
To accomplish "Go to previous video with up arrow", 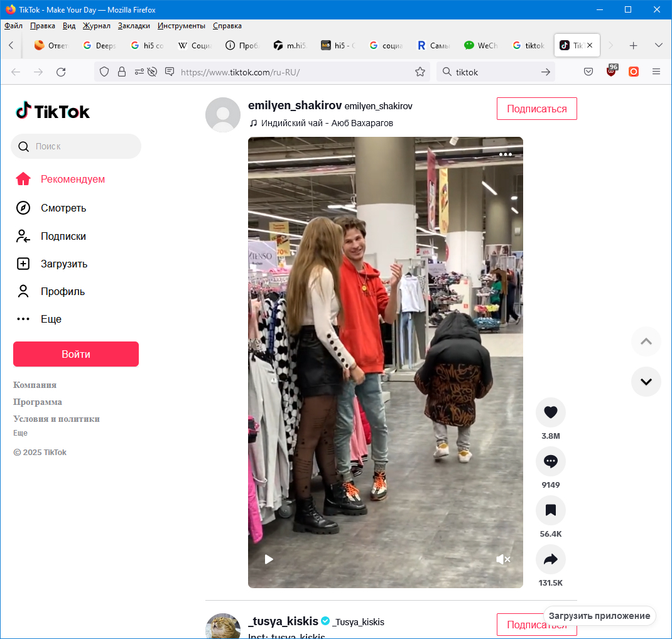I will click(646, 341).
